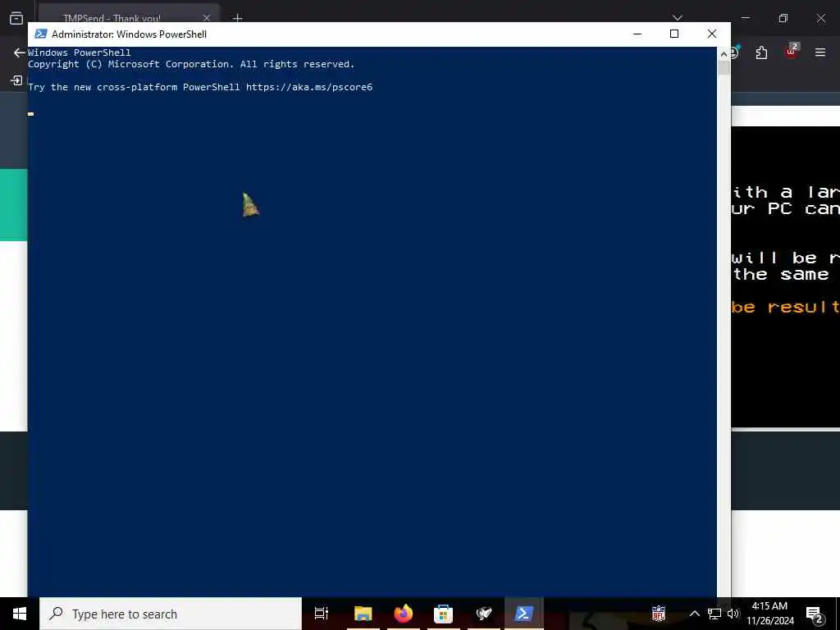The width and height of the screenshot is (840, 630).
Task: Open the Firefox View icon
Action: click(x=16, y=18)
